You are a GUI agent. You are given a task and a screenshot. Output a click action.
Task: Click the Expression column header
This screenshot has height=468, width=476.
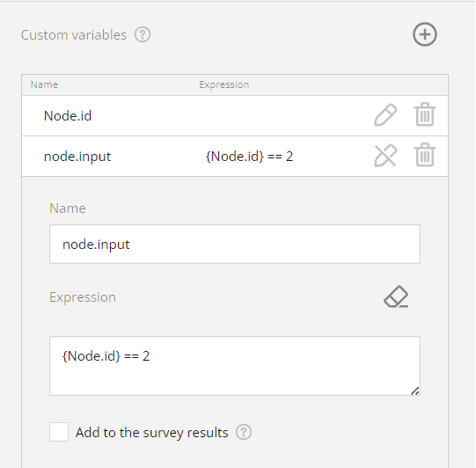224,84
